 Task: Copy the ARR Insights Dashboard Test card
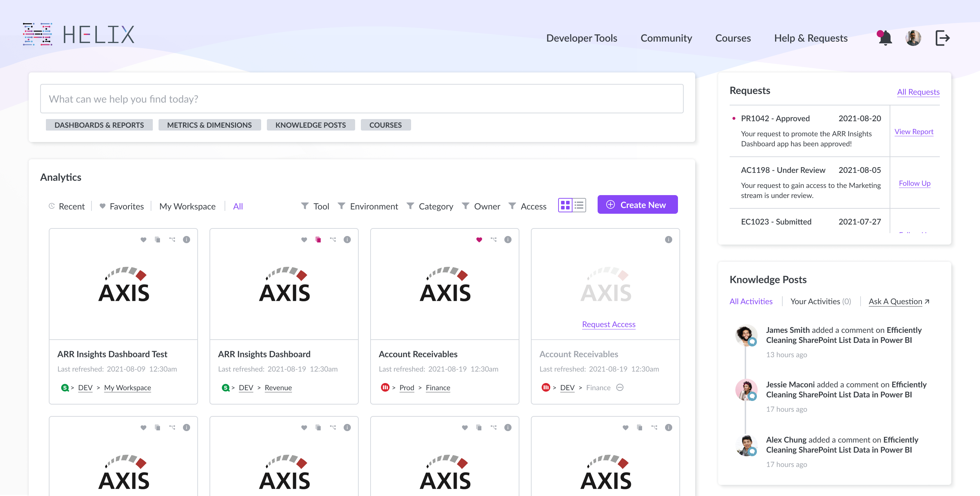tap(157, 240)
